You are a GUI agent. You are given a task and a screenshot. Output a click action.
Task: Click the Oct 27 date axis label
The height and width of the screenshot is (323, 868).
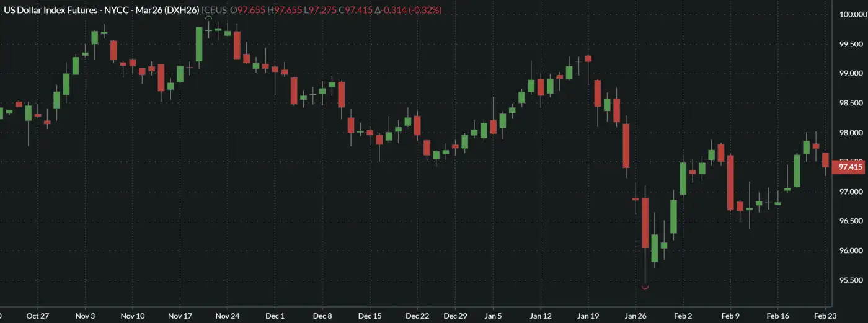(38, 316)
